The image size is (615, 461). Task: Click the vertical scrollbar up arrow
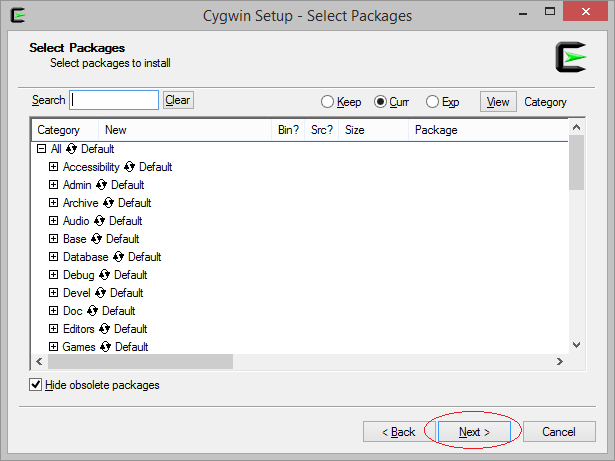(577, 128)
